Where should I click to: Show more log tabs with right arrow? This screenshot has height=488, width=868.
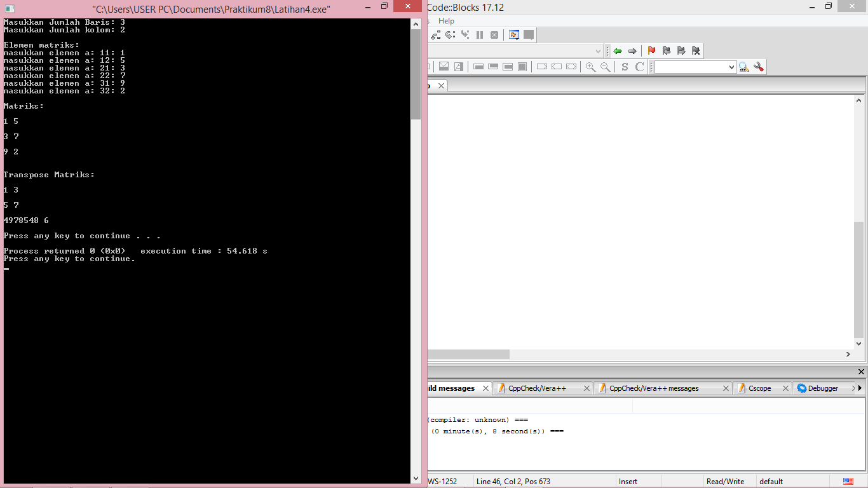click(x=860, y=388)
